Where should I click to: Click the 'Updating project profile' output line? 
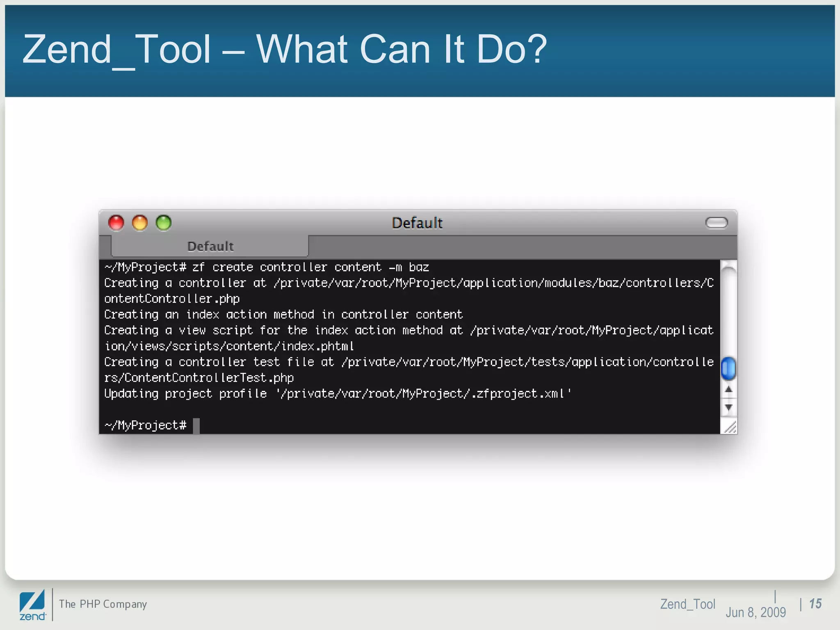tap(338, 394)
